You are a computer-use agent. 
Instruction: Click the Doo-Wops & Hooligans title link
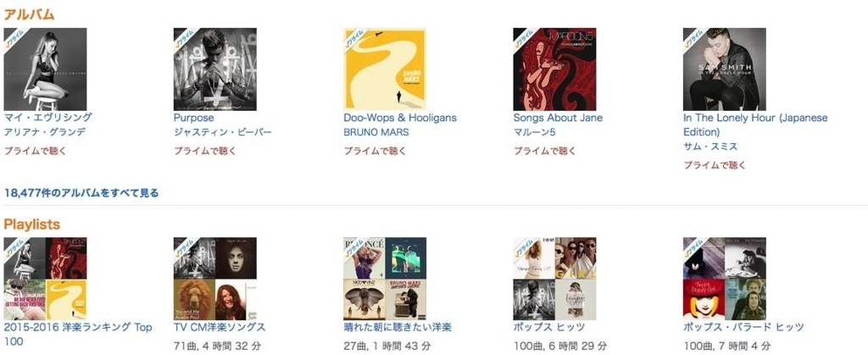point(400,118)
